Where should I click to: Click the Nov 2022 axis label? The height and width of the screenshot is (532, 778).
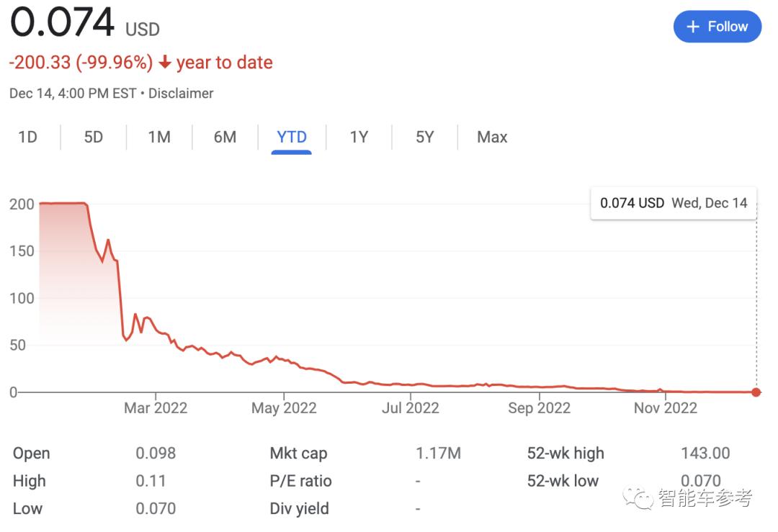665,408
